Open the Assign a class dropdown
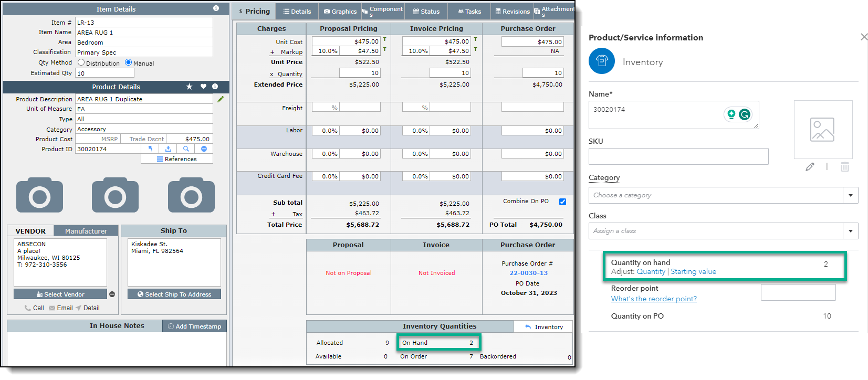The width and height of the screenshot is (868, 380). point(851,231)
